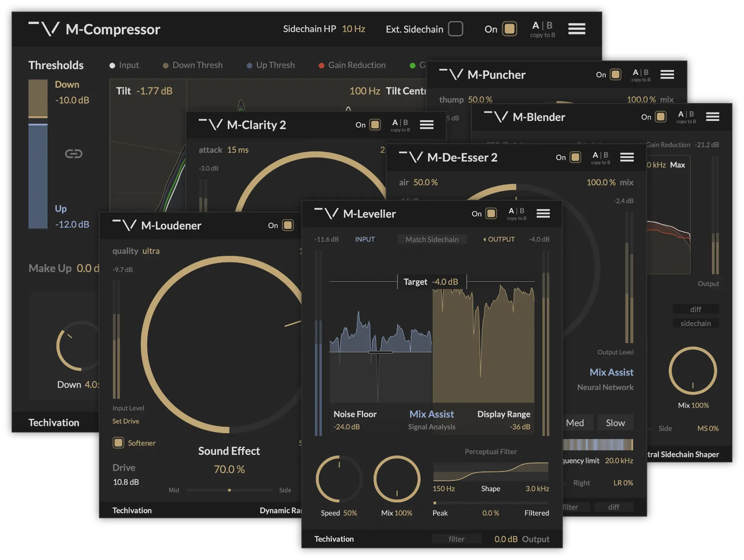Change the frequency limit 20.0 kHz value
Image resolution: width=744 pixels, height=560 pixels.
point(619,461)
